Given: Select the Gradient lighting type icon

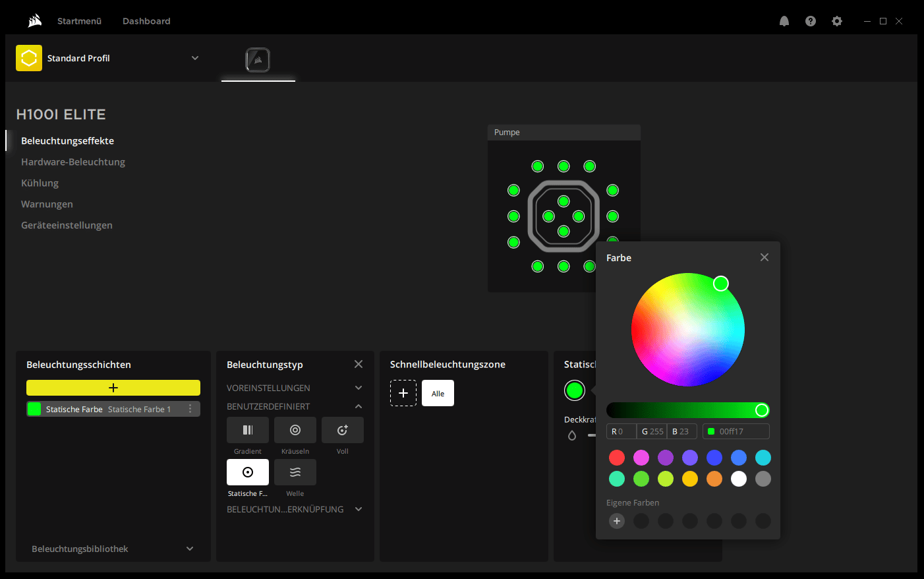Looking at the screenshot, I should coord(247,430).
